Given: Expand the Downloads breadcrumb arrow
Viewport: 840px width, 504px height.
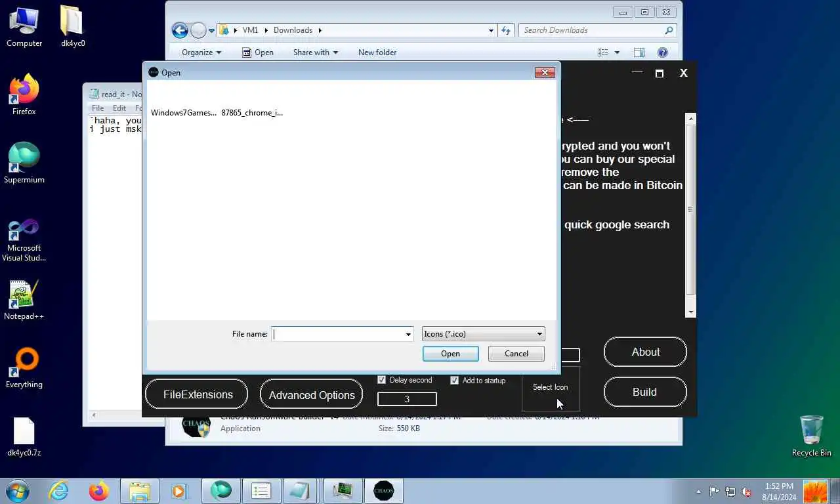Looking at the screenshot, I should coord(320,30).
